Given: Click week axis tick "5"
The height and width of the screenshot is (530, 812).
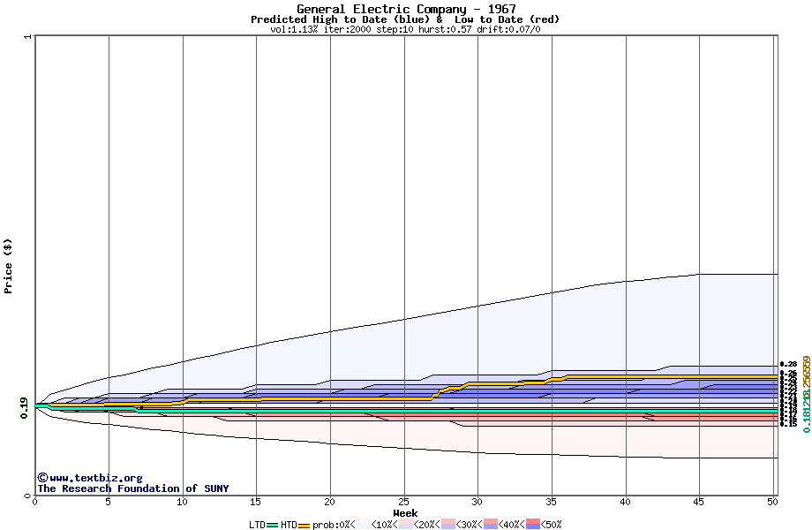Looking at the screenshot, I should 109,502.
